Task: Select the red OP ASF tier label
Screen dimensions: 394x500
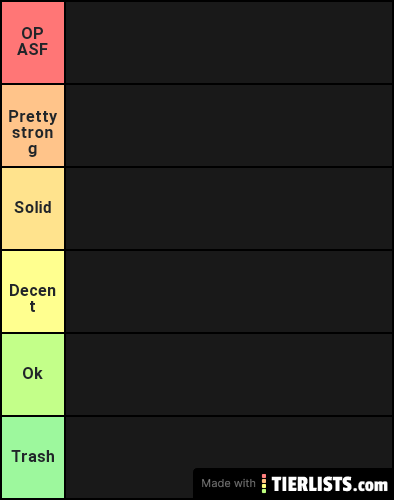Action: tap(33, 42)
